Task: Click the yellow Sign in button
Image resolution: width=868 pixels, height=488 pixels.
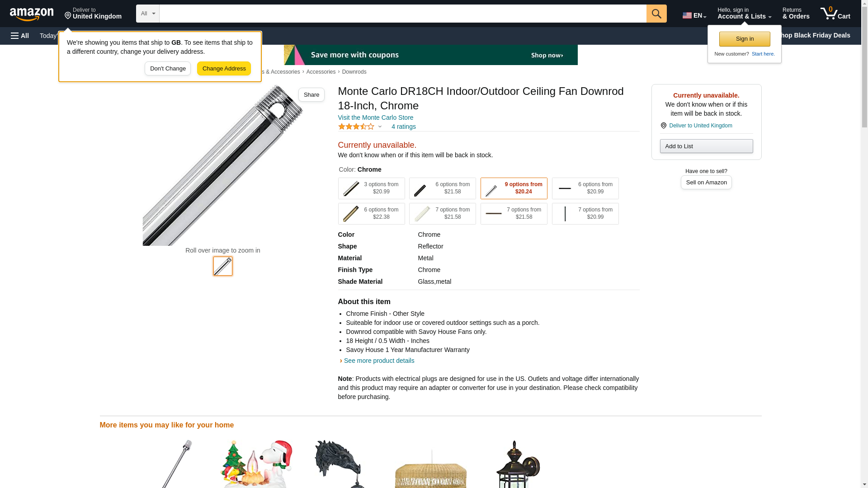Action: click(x=745, y=39)
